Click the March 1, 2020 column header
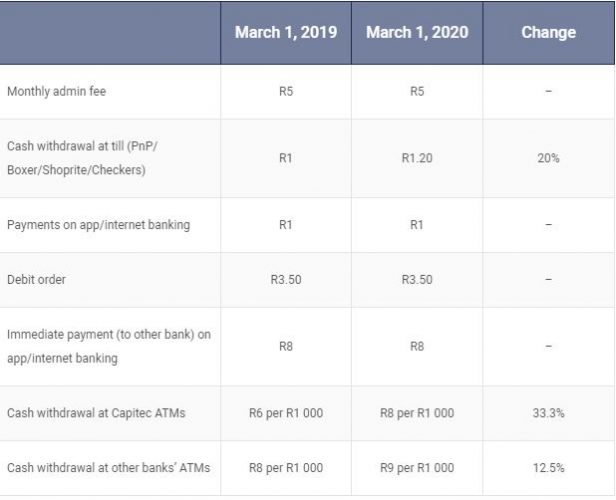Image resolution: width=616 pixels, height=500 pixels. 417,33
